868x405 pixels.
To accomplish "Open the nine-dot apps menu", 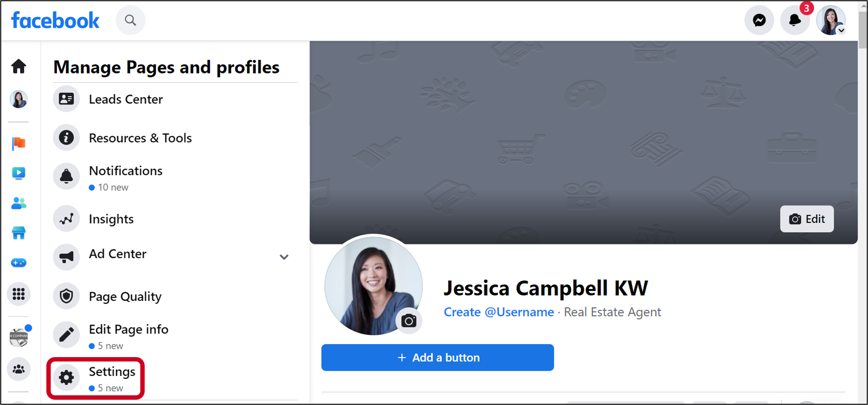I will [18, 294].
